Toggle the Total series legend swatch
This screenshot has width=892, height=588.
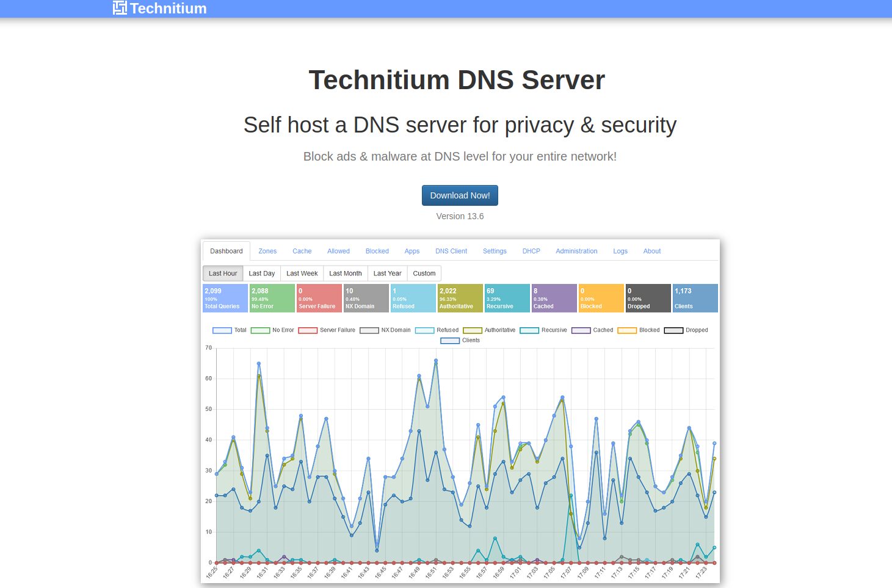tap(222, 330)
